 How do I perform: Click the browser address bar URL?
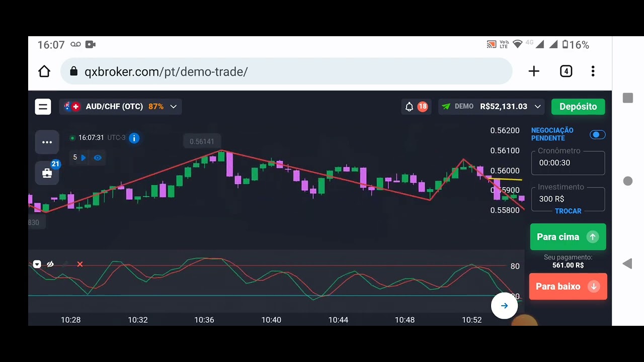coord(166,71)
